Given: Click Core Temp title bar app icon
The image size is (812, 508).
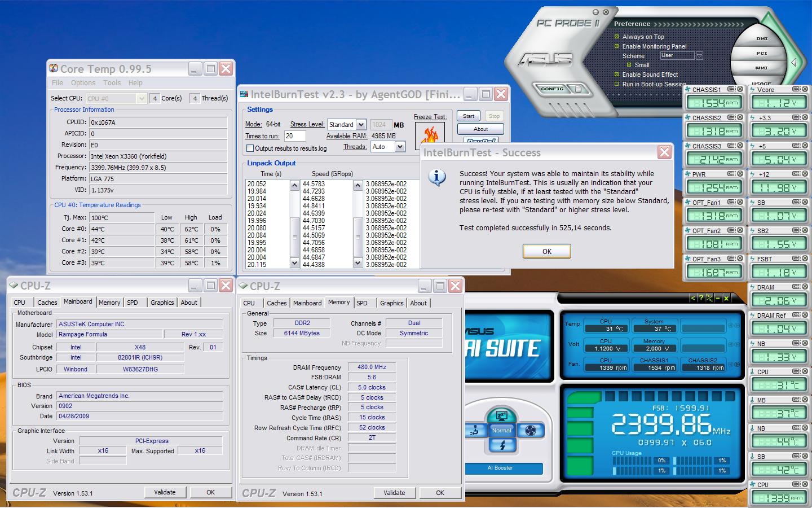Looking at the screenshot, I should [54, 68].
